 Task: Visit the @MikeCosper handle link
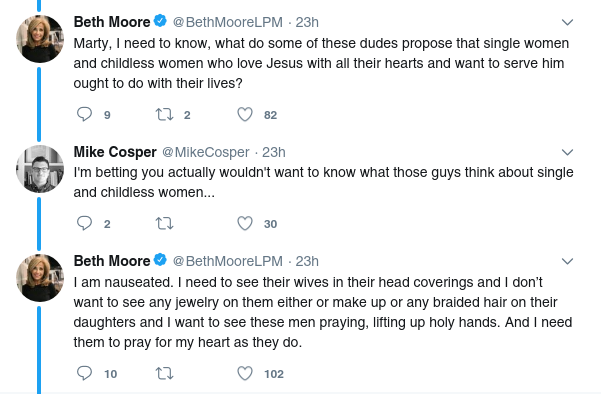(205, 152)
